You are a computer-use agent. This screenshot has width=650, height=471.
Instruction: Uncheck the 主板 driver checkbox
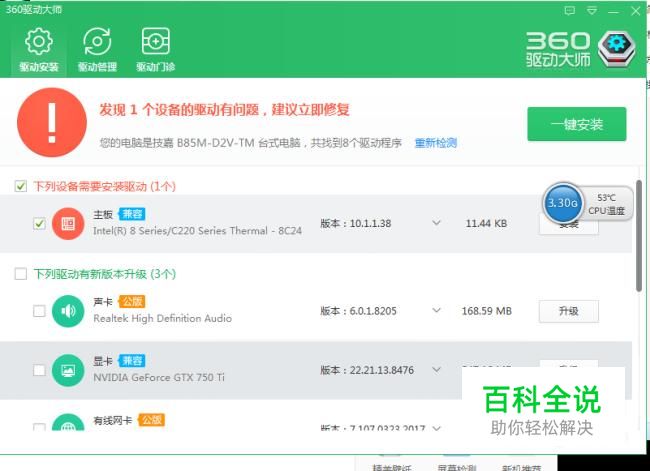[39, 224]
